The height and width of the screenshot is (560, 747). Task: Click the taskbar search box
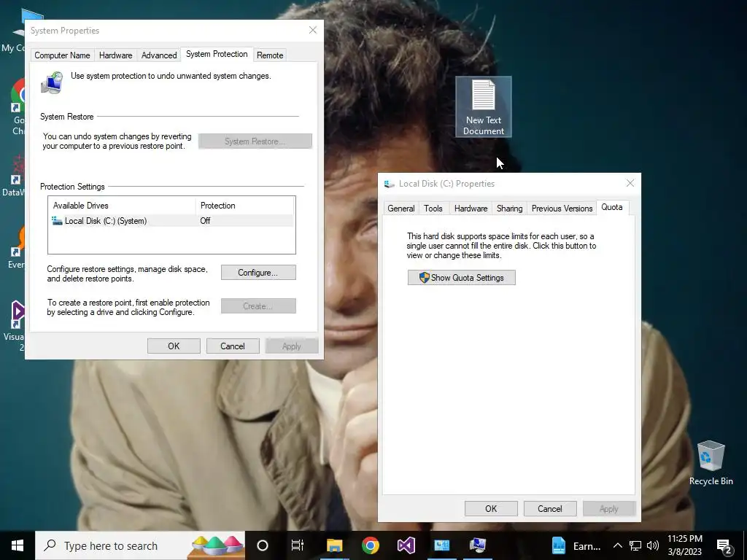140,545
